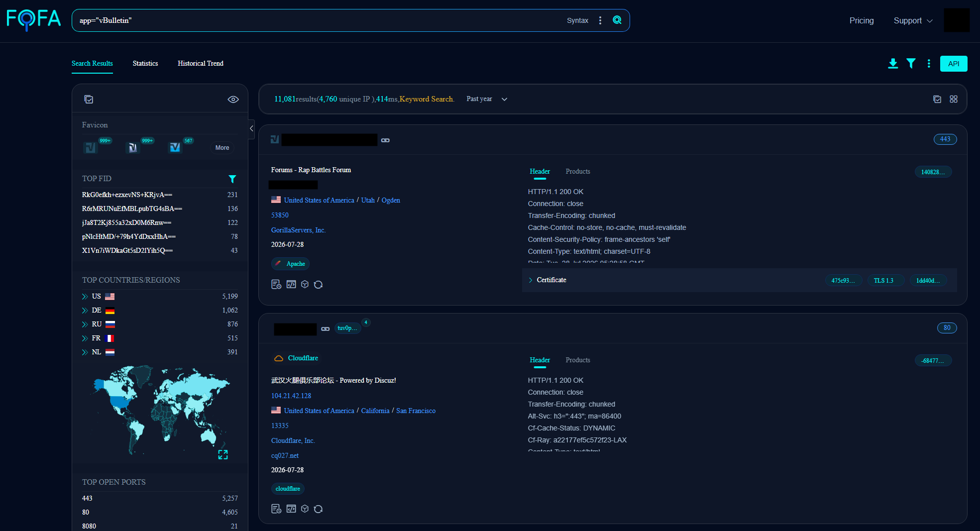The image size is (980, 531).
Task: Open the Support dropdown menu
Action: 913,20
